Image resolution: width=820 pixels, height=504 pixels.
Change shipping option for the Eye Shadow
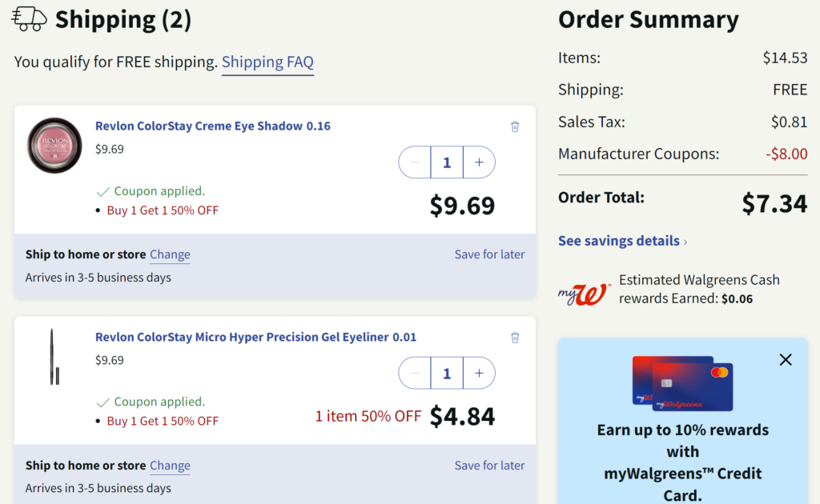tap(170, 254)
